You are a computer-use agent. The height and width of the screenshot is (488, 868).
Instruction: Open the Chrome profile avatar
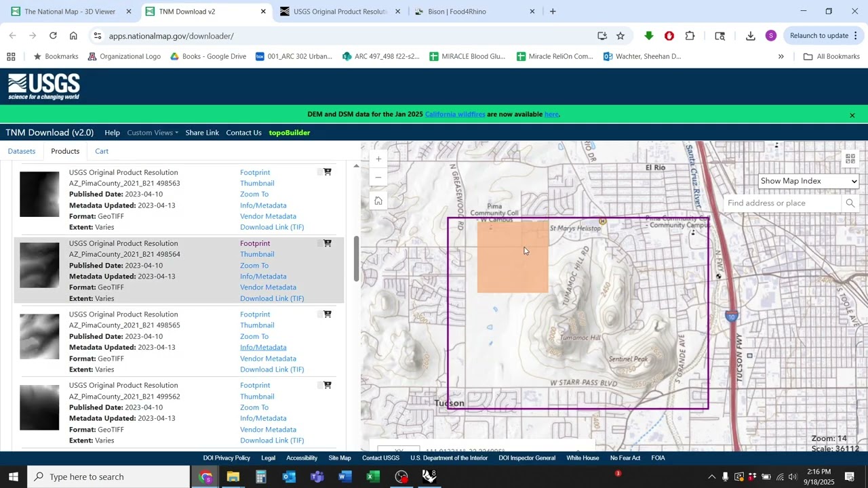pyautogui.click(x=771, y=36)
